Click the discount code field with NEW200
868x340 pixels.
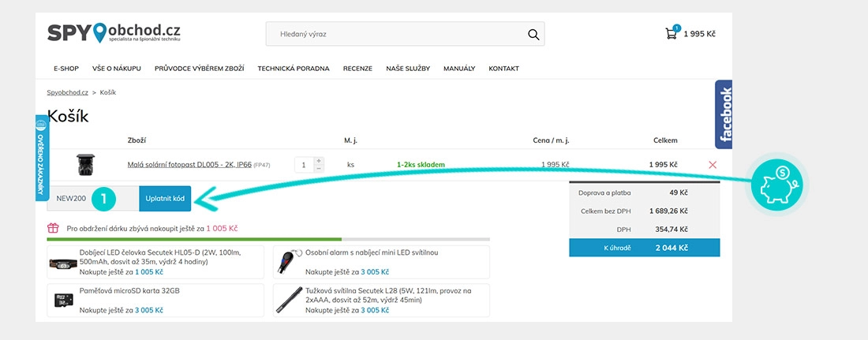[92, 198]
